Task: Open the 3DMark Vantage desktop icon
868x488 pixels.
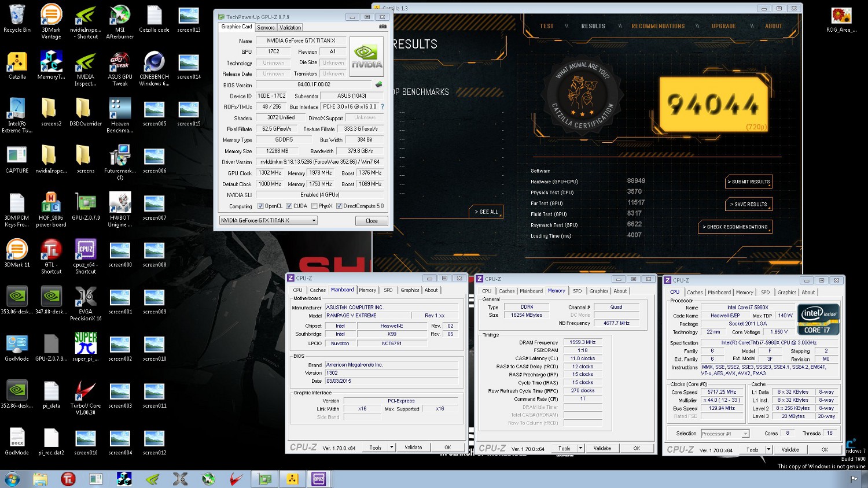Action: tap(51, 21)
